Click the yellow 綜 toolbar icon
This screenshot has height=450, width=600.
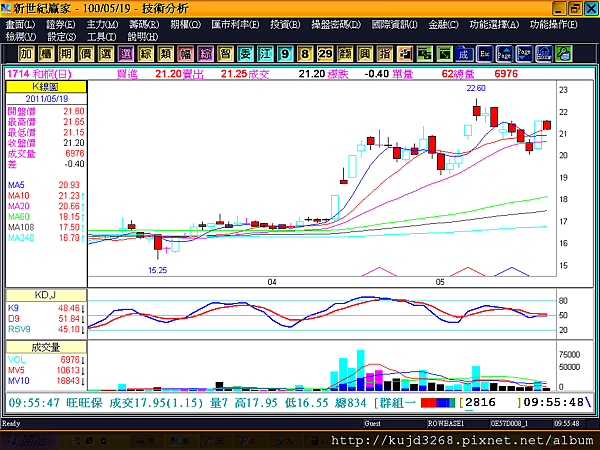(145, 54)
